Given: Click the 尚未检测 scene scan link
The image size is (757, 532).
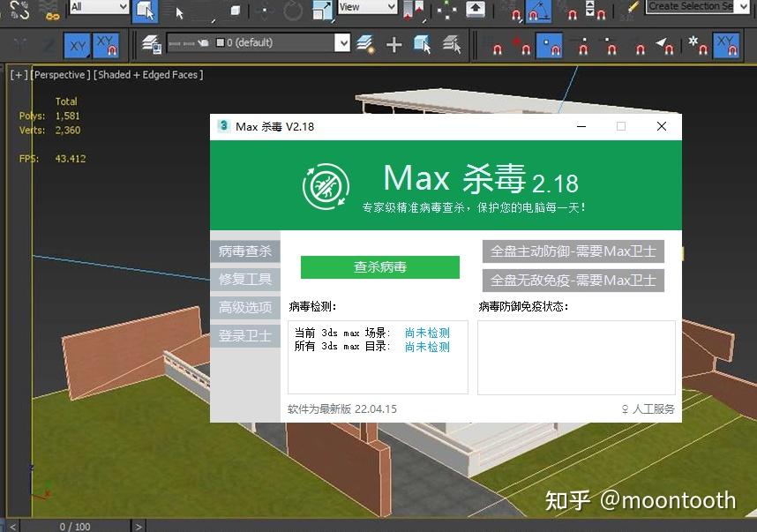Looking at the screenshot, I should tap(427, 334).
